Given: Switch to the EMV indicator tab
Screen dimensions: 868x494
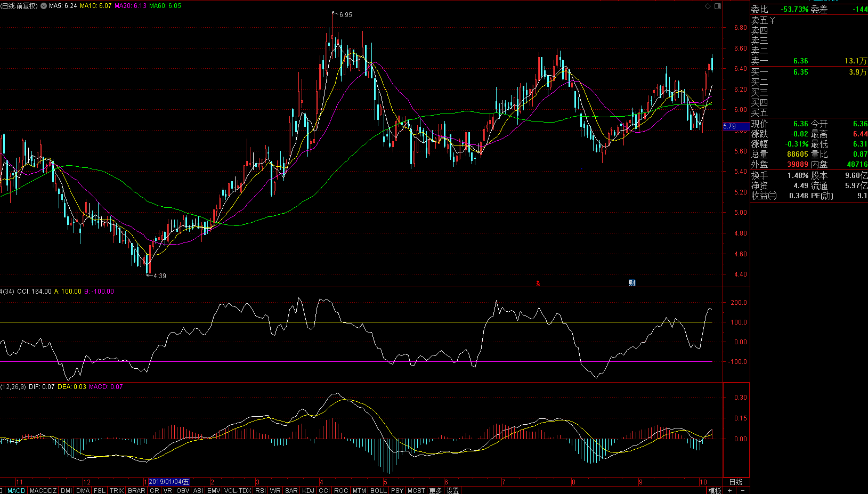Looking at the screenshot, I should 214,490.
